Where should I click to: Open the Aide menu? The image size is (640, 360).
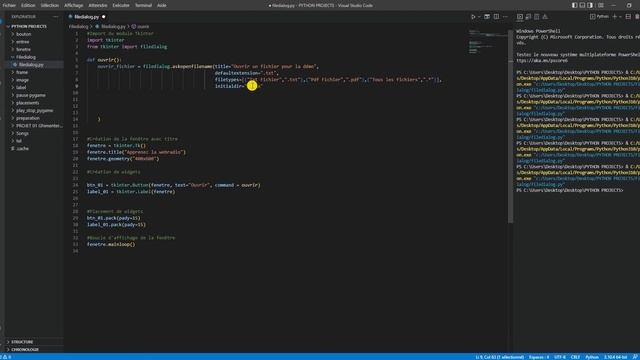(x=162, y=5)
